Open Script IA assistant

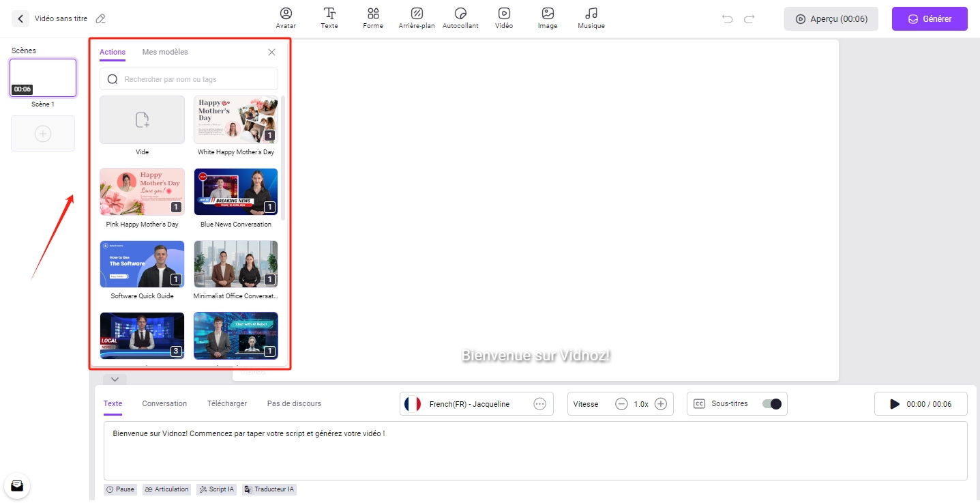(216, 489)
